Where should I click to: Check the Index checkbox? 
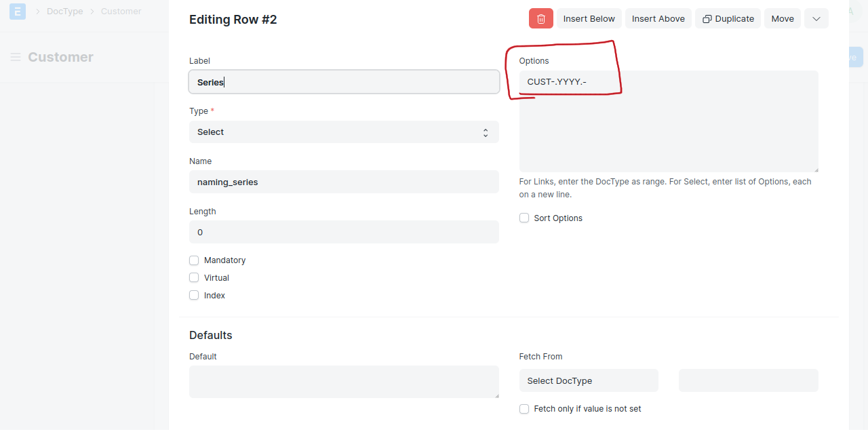[x=194, y=296]
